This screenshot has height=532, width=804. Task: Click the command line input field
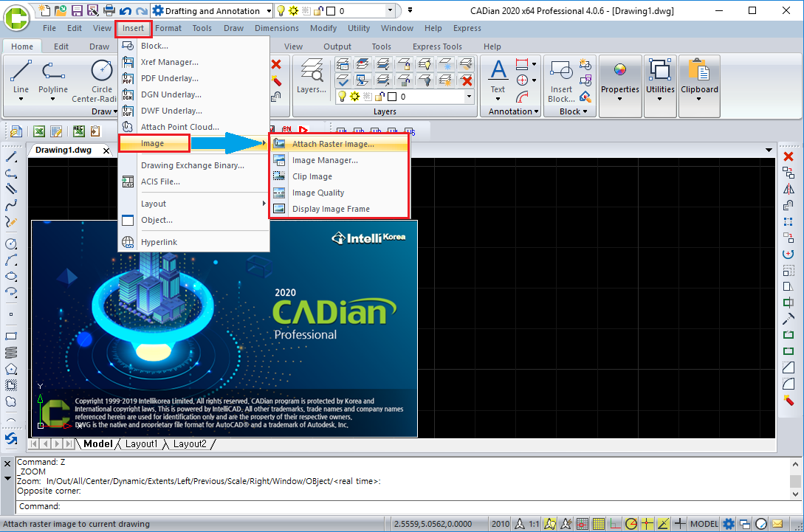[402, 506]
